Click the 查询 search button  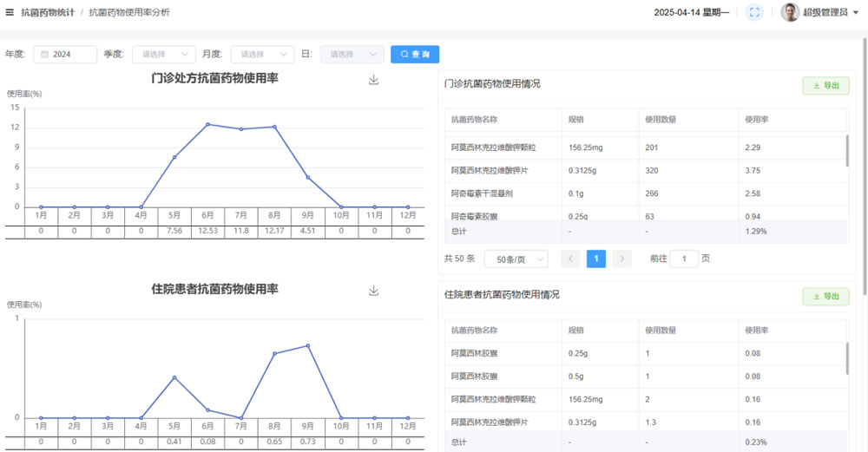point(415,54)
